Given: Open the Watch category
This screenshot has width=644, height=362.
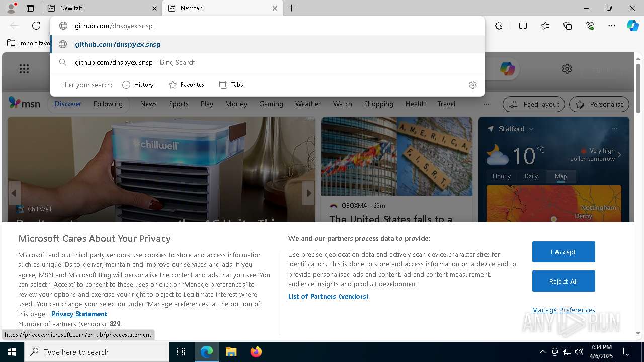Looking at the screenshot, I should (x=343, y=104).
